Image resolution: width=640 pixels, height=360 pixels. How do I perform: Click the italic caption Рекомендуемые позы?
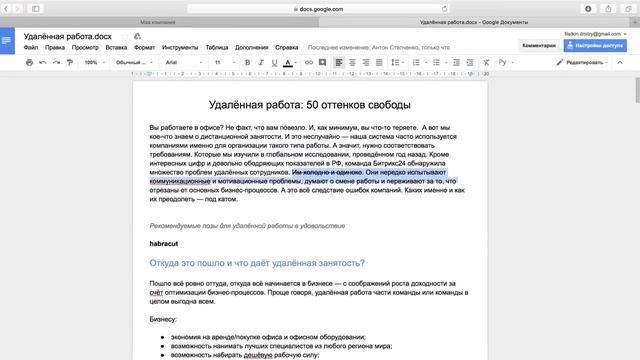pos(247,226)
